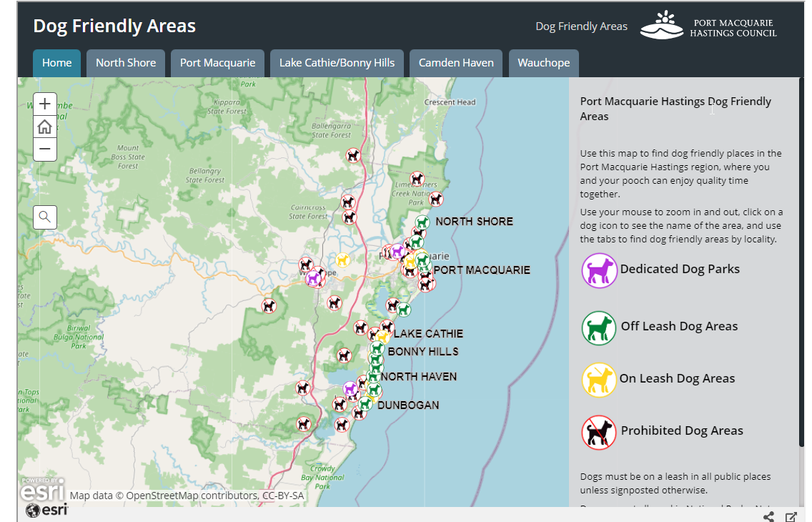
Task: Select the prohibited marker near Biriwal Bulga, far west
Action: pyautogui.click(x=269, y=305)
